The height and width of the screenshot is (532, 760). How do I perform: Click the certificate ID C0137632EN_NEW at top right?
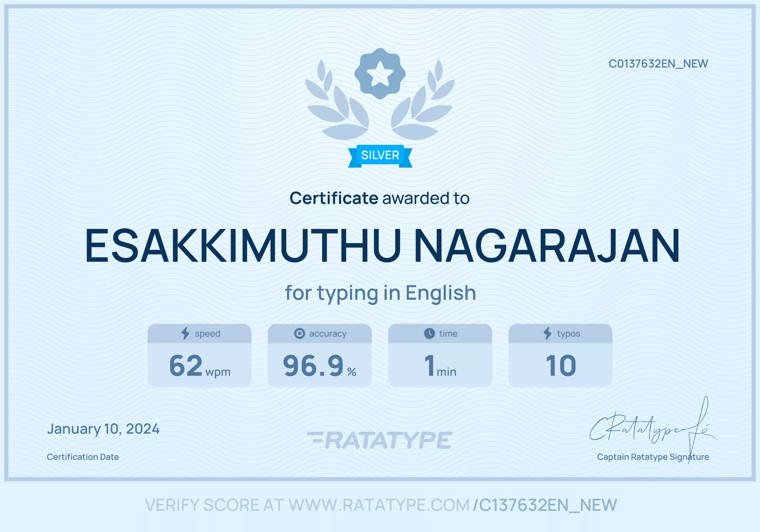[x=658, y=64]
